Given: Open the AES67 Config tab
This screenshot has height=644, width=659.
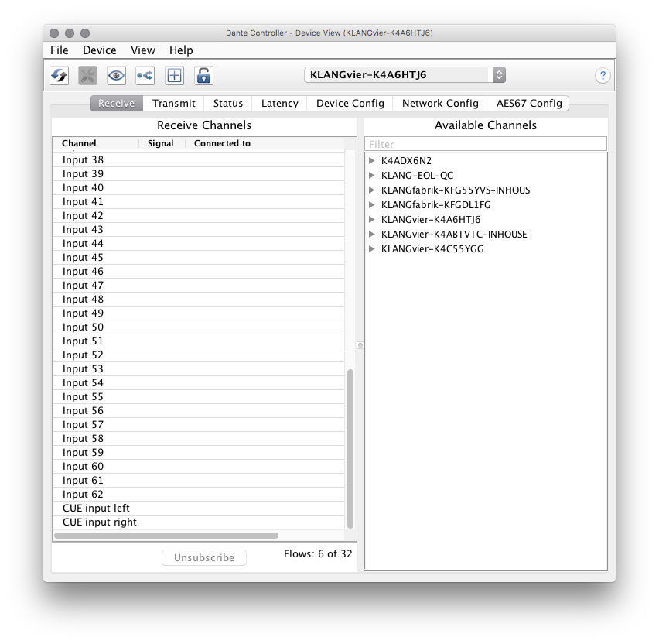Looking at the screenshot, I should (x=529, y=104).
